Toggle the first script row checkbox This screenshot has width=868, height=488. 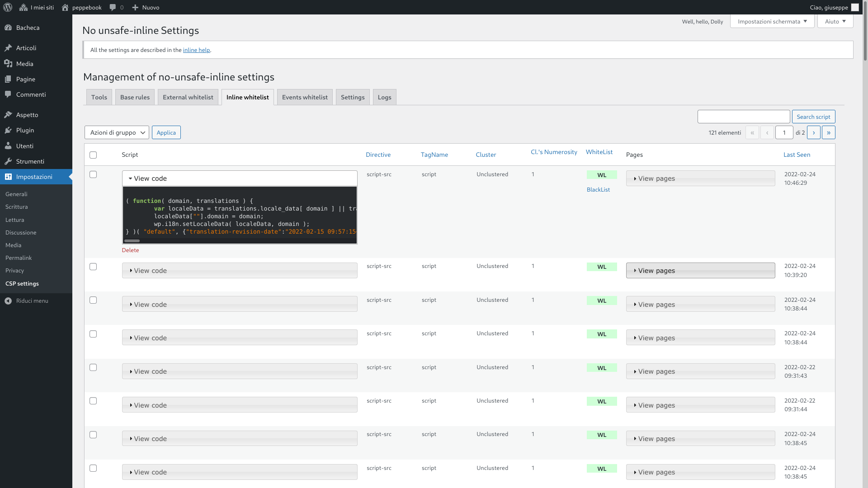pyautogui.click(x=93, y=174)
